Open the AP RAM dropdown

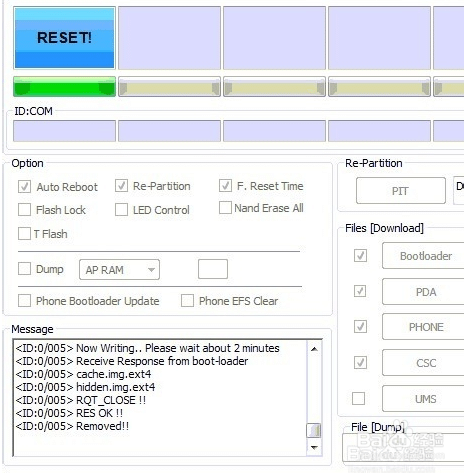(119, 270)
